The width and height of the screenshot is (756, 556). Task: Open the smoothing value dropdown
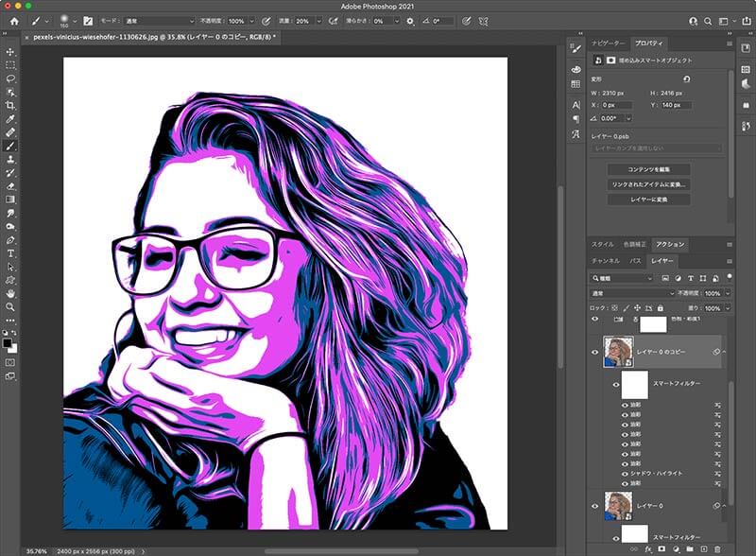[x=397, y=21]
